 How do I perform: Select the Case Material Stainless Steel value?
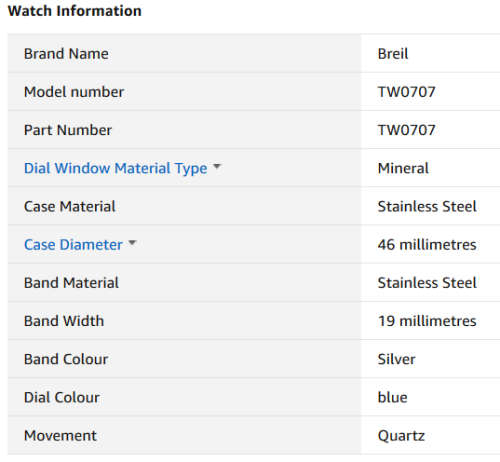[427, 206]
